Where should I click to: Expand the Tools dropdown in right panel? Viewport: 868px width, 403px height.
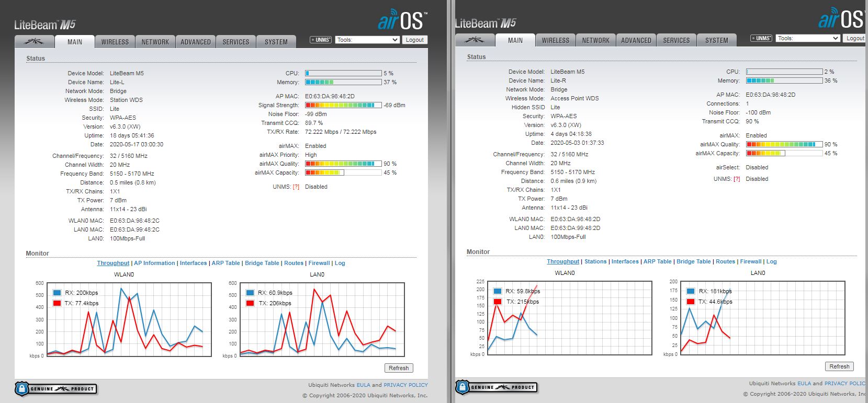(808, 38)
